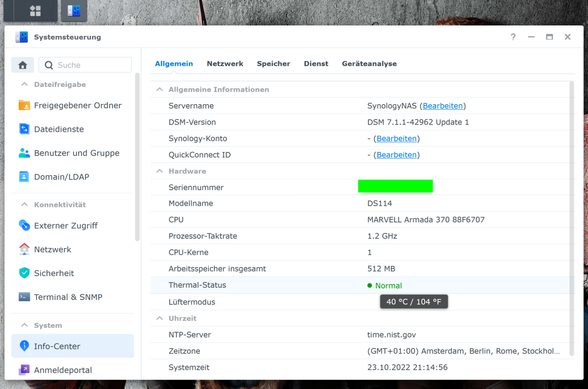Collapse the Konnektivität section
This screenshot has height=389, width=588.
[24, 205]
